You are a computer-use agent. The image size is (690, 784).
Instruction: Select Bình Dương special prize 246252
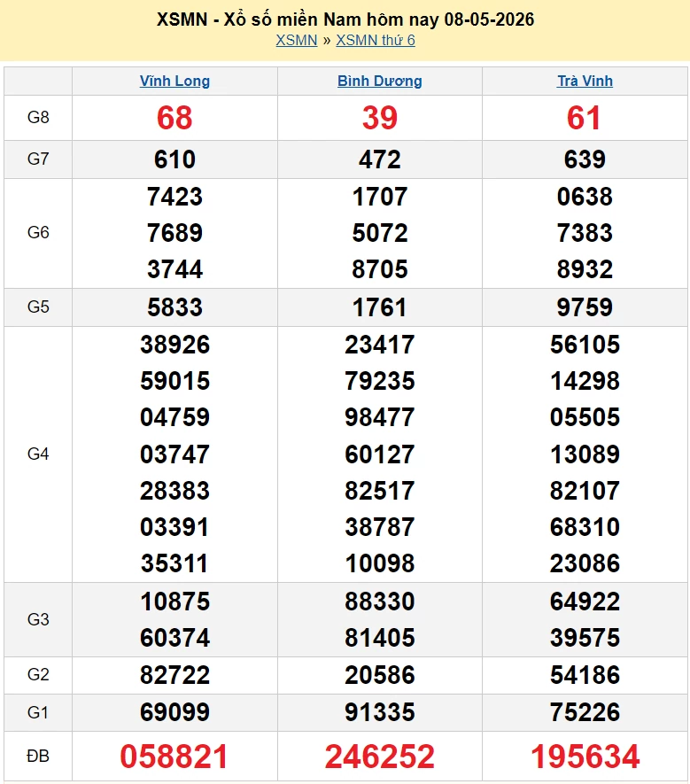click(x=379, y=756)
